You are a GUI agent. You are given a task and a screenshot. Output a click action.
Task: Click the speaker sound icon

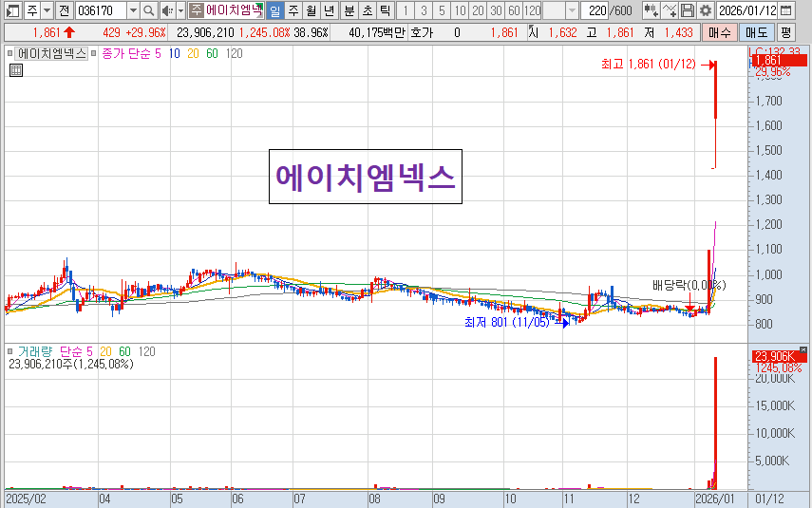pyautogui.click(x=167, y=10)
